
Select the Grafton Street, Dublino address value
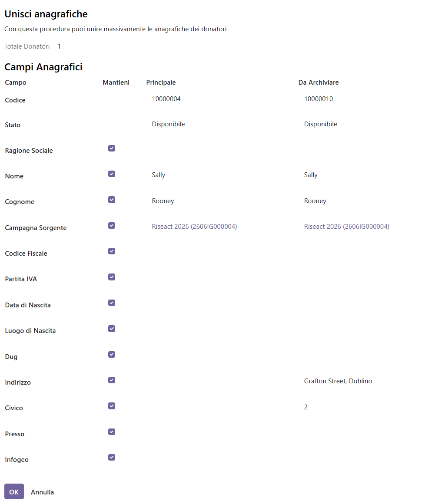tap(338, 381)
